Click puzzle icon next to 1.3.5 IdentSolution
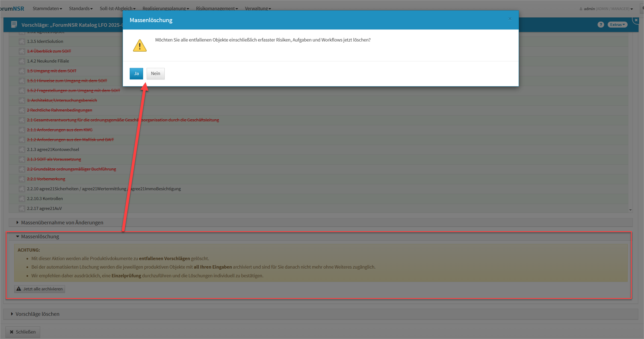644x339 pixels. pos(22,41)
